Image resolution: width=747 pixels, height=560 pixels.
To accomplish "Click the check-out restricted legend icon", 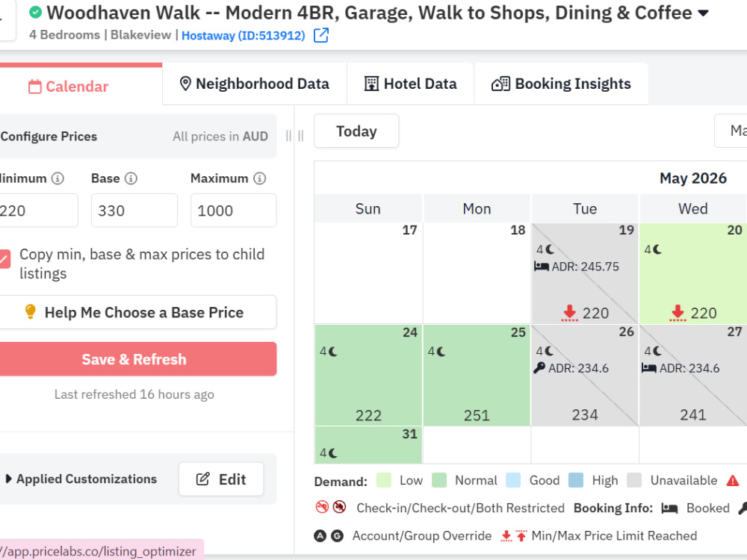I will click(339, 507).
